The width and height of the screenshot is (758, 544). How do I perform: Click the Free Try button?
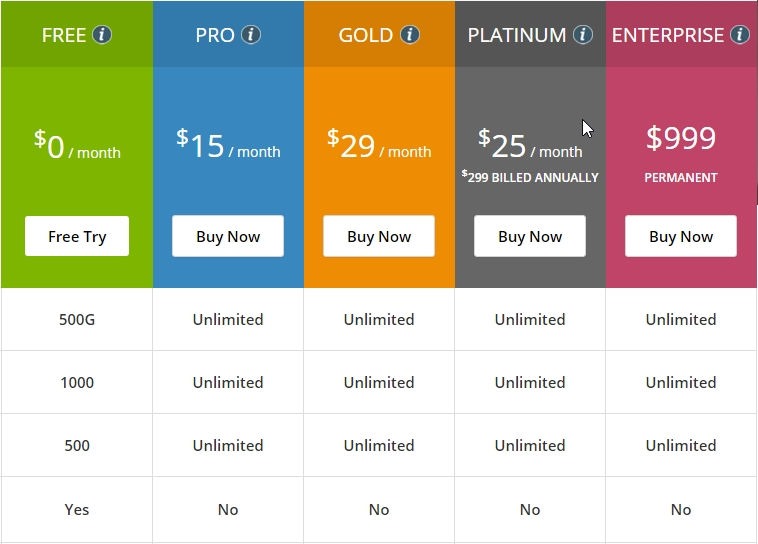pos(77,236)
